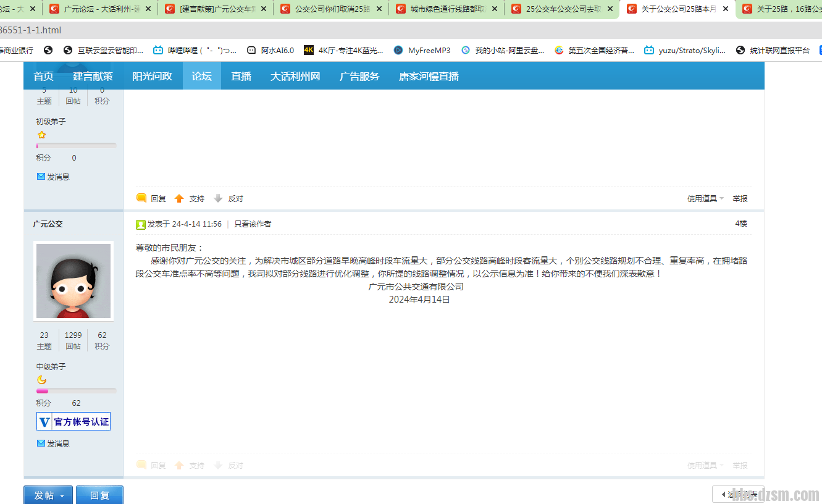Click the gray oppose arrow icon
This screenshot has height=504, width=822.
point(218,199)
